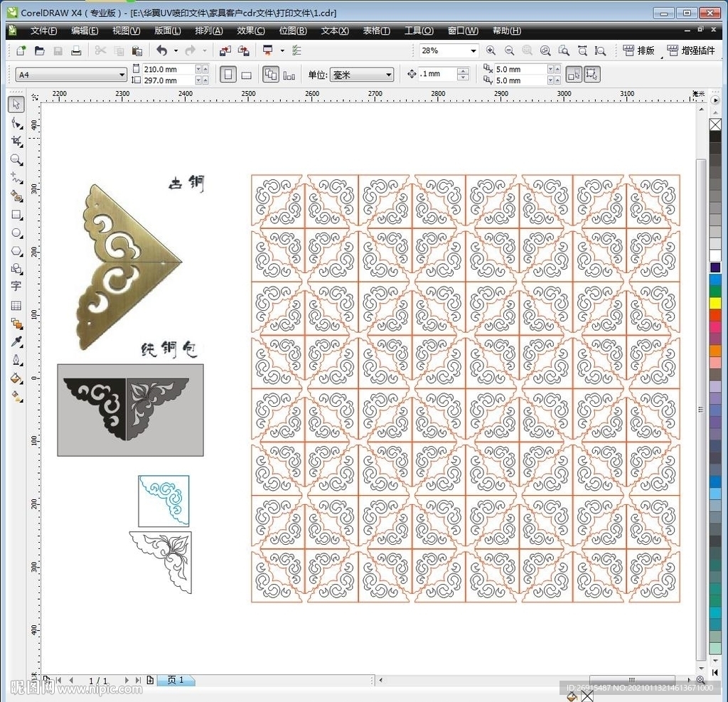Select the Text tool
Viewport: 728px width, 702px height.
point(16,287)
